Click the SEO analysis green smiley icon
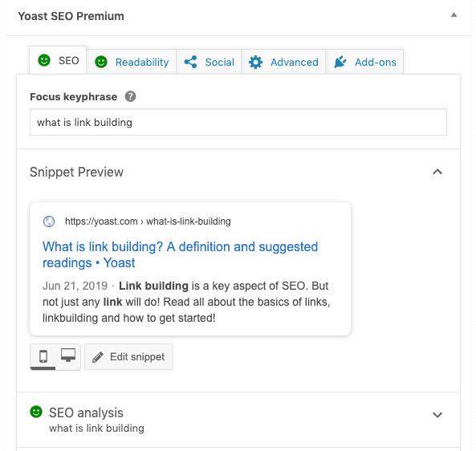The height and width of the screenshot is (451, 476). point(36,412)
